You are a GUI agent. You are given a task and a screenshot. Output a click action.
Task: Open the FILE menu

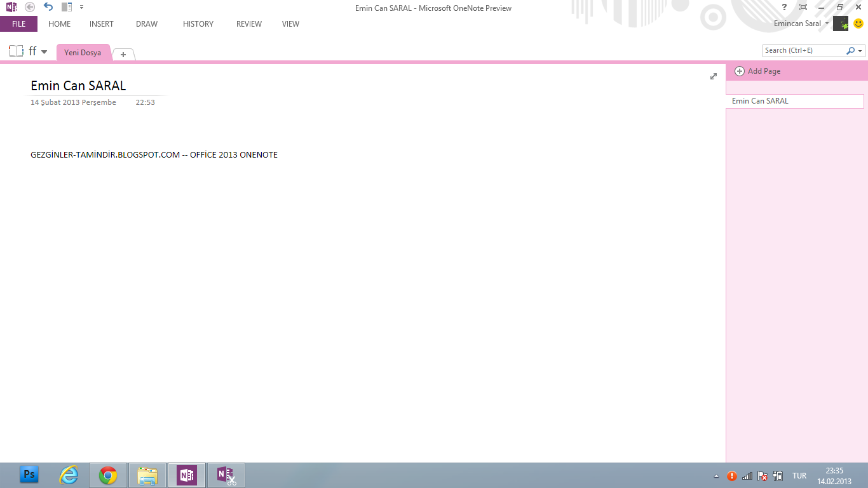coord(19,24)
